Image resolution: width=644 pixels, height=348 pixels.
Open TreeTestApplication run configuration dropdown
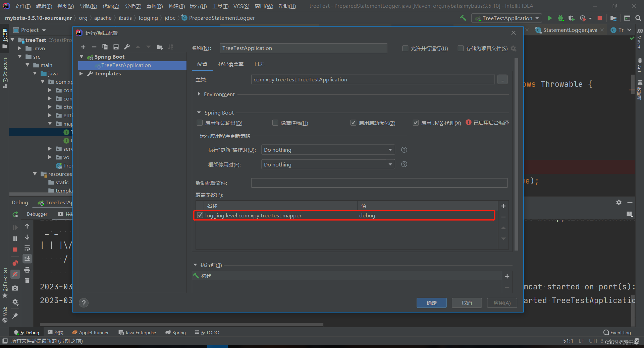(x=506, y=18)
